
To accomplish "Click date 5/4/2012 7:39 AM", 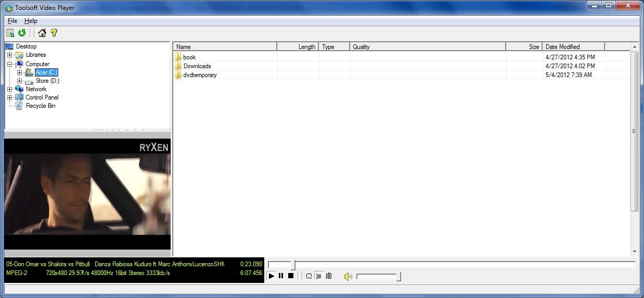I will 569,75.
